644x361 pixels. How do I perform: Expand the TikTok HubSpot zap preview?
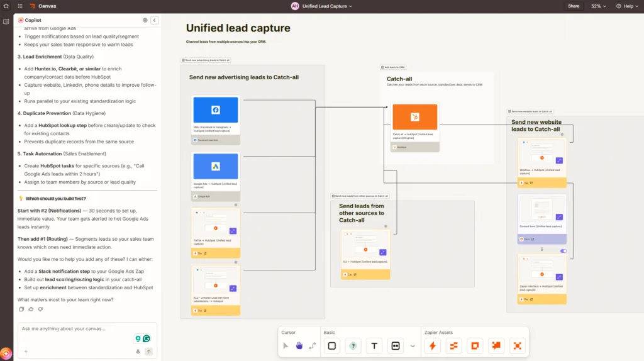click(x=233, y=231)
